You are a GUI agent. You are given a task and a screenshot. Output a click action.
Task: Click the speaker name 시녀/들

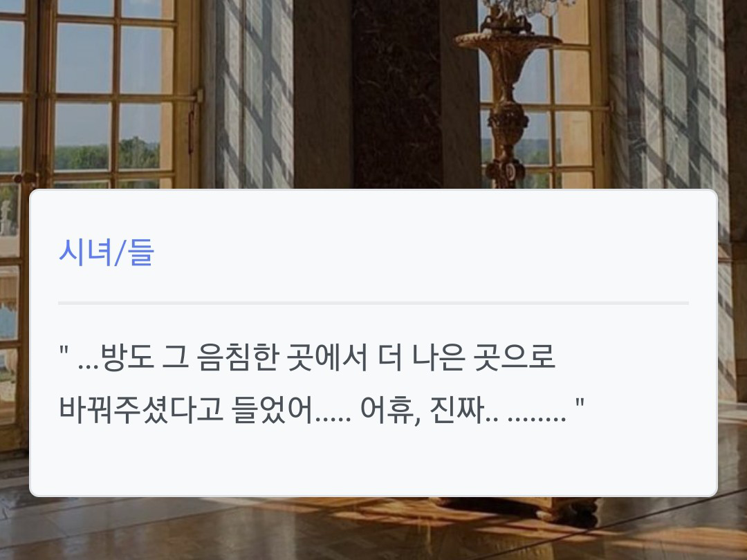click(x=107, y=252)
